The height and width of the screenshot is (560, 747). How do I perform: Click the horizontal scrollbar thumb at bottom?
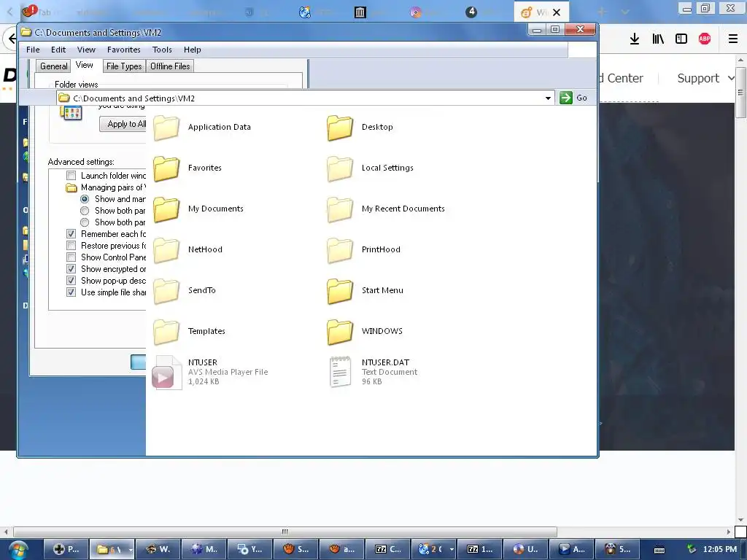point(285,532)
